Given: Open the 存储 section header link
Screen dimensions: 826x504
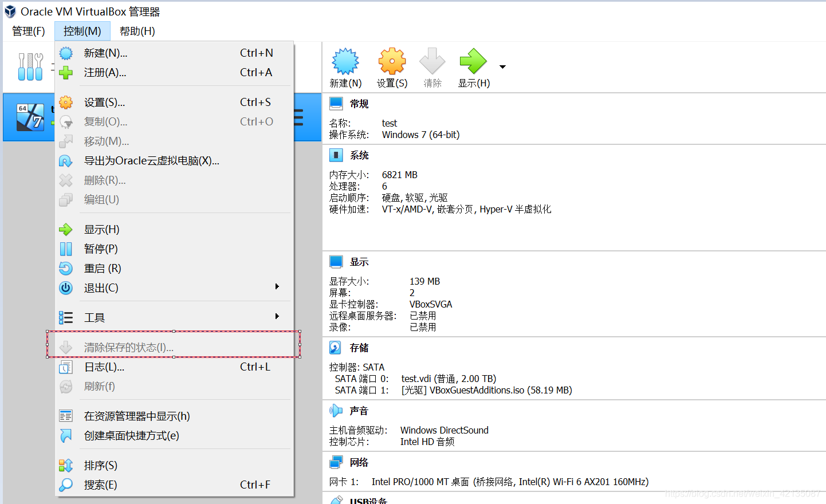Looking at the screenshot, I should 359,348.
